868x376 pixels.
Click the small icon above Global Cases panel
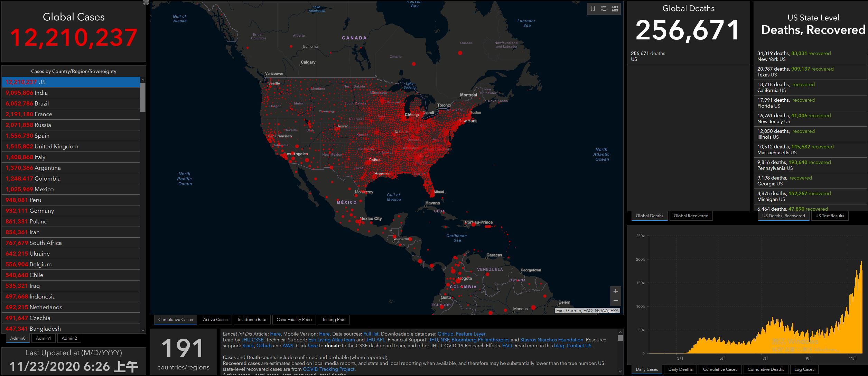coord(146,2)
